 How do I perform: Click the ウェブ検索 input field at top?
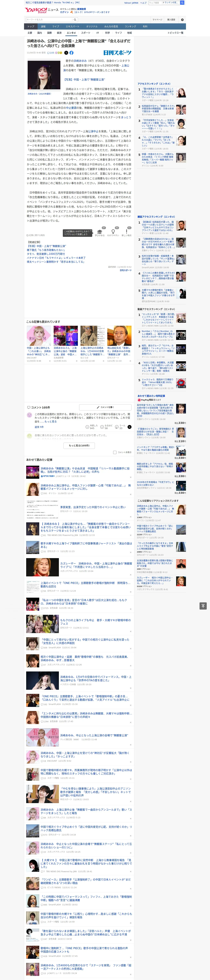click(x=164, y=3)
